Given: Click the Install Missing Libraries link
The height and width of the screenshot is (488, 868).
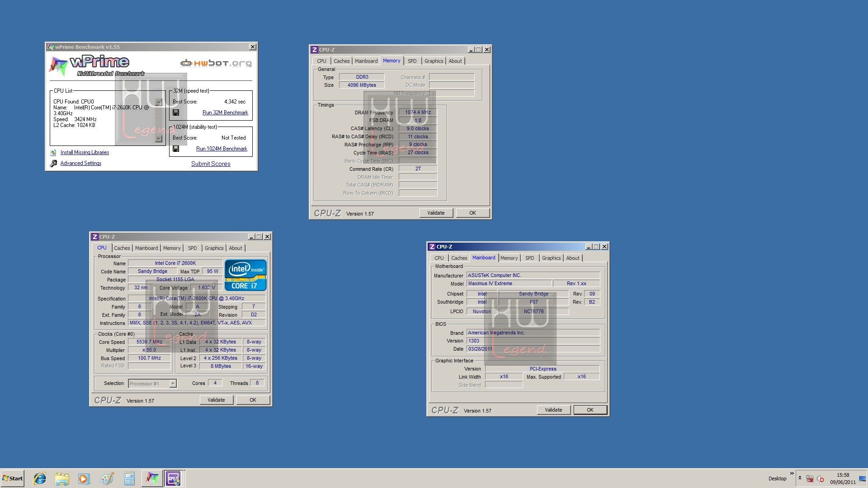Looking at the screenshot, I should click(85, 153).
